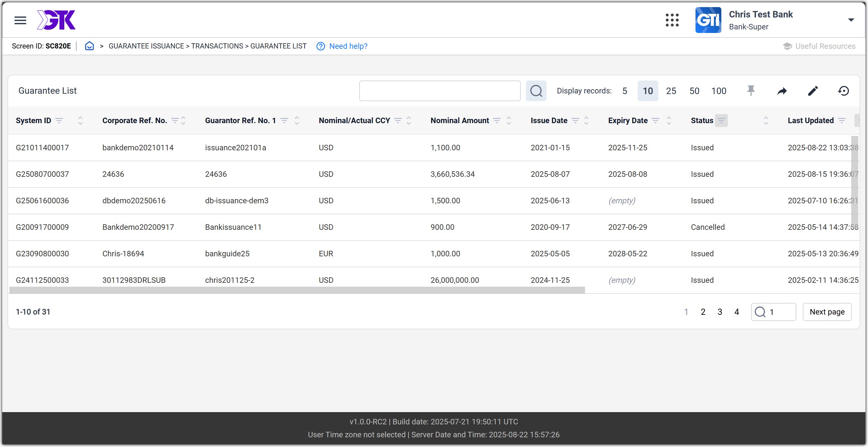Open the apps grid launcher
868x447 pixels.
(x=672, y=20)
